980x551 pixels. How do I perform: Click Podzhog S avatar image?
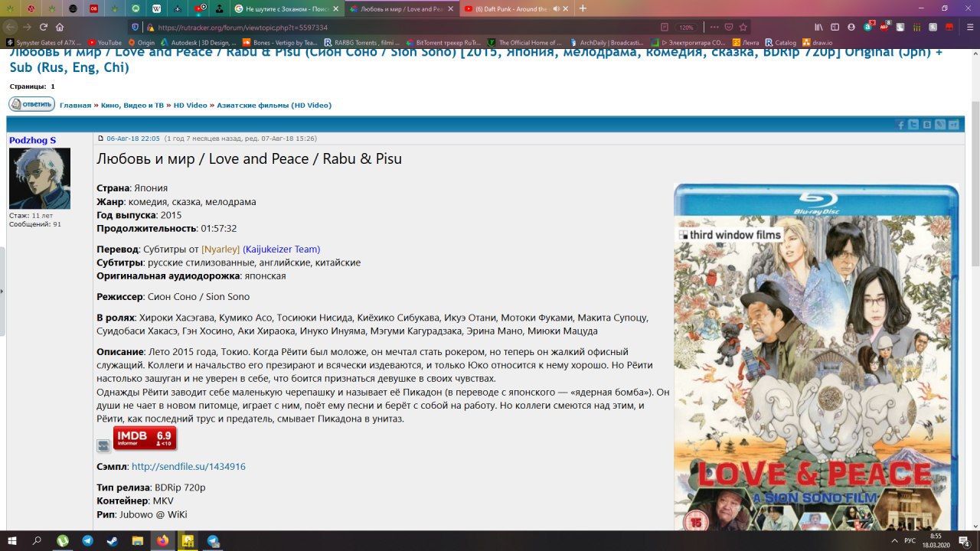(x=40, y=178)
